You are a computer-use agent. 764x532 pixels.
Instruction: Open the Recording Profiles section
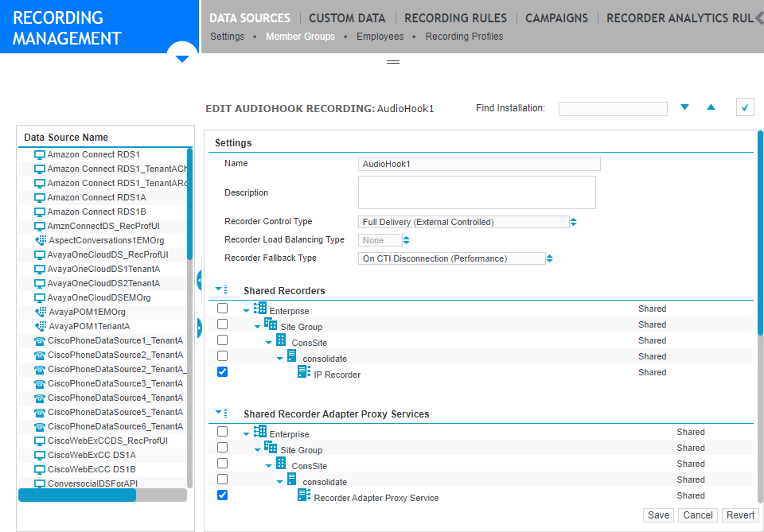[x=464, y=36]
